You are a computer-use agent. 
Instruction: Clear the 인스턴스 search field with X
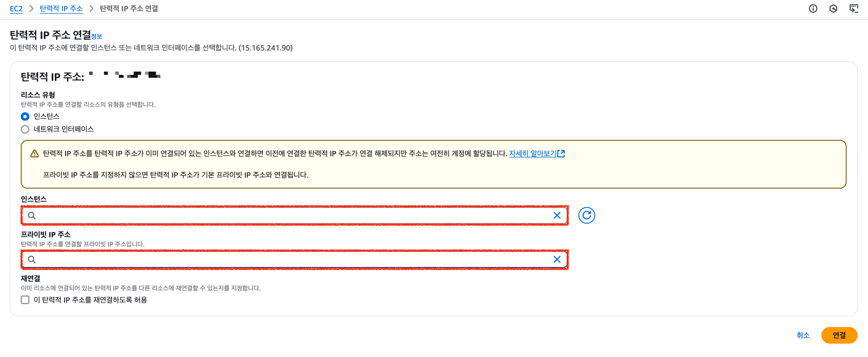pyautogui.click(x=557, y=215)
